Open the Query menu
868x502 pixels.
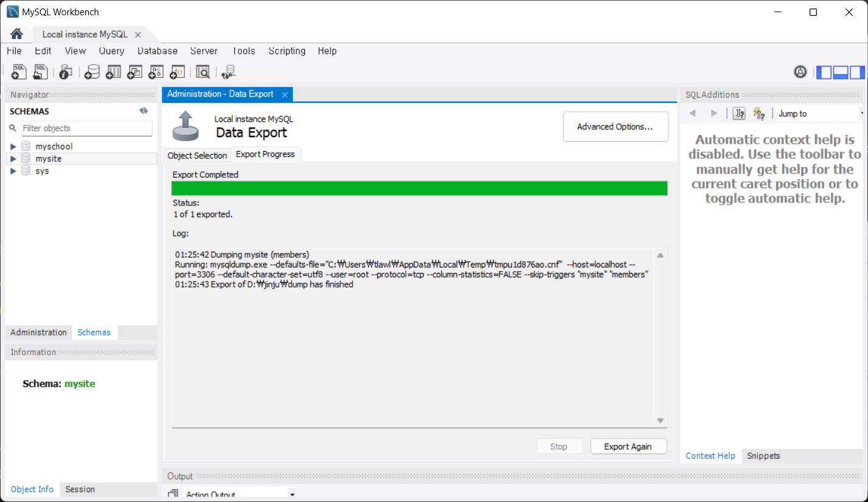click(111, 51)
